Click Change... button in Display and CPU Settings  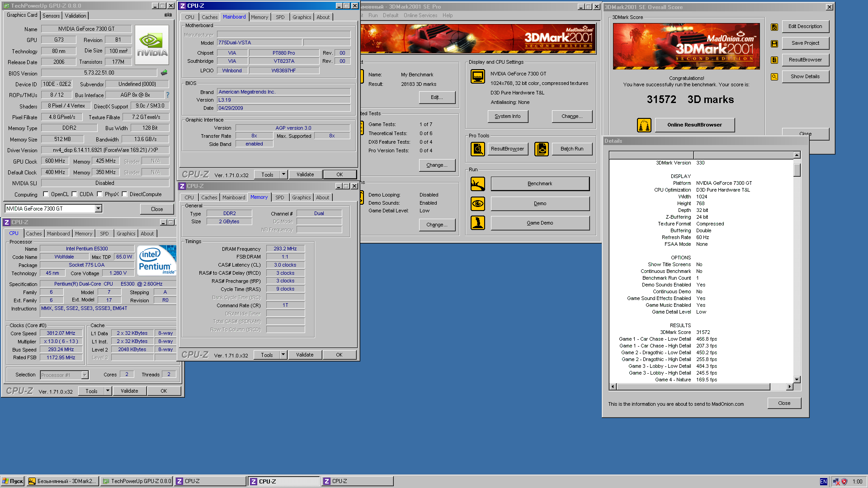(x=572, y=117)
